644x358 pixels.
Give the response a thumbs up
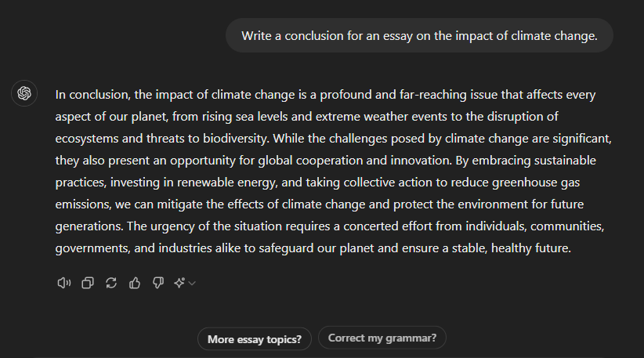click(x=135, y=283)
